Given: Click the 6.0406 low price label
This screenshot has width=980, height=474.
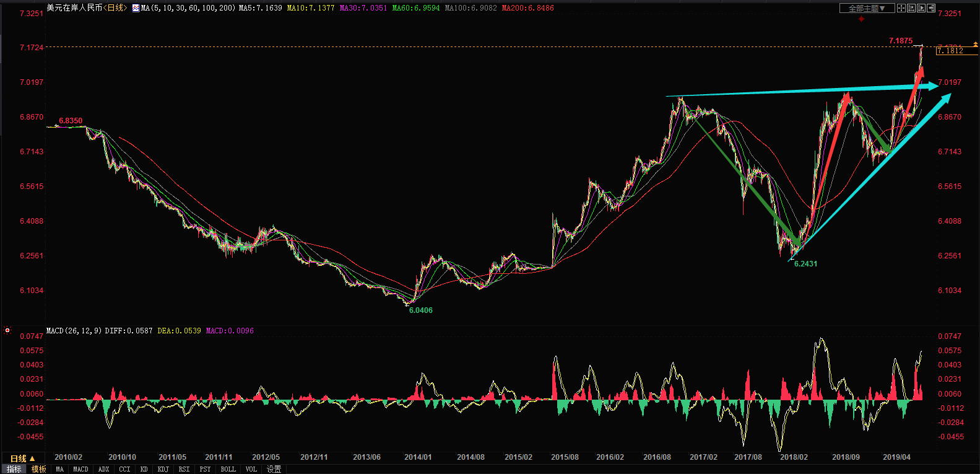Looking at the screenshot, I should pos(421,310).
